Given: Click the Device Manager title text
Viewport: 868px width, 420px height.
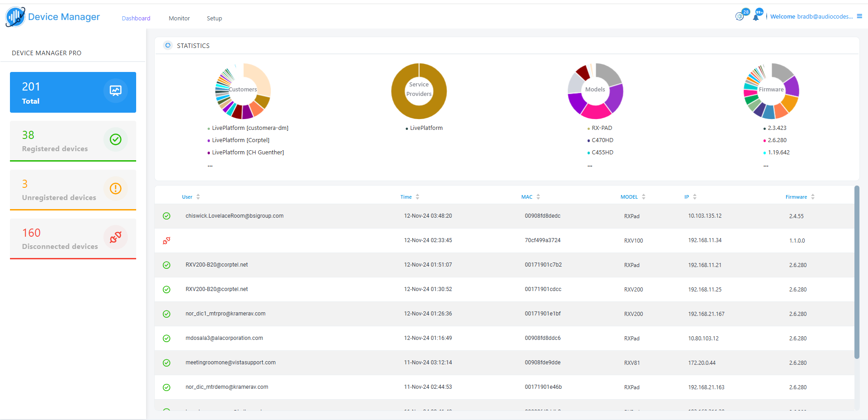Looking at the screenshot, I should 64,17.
